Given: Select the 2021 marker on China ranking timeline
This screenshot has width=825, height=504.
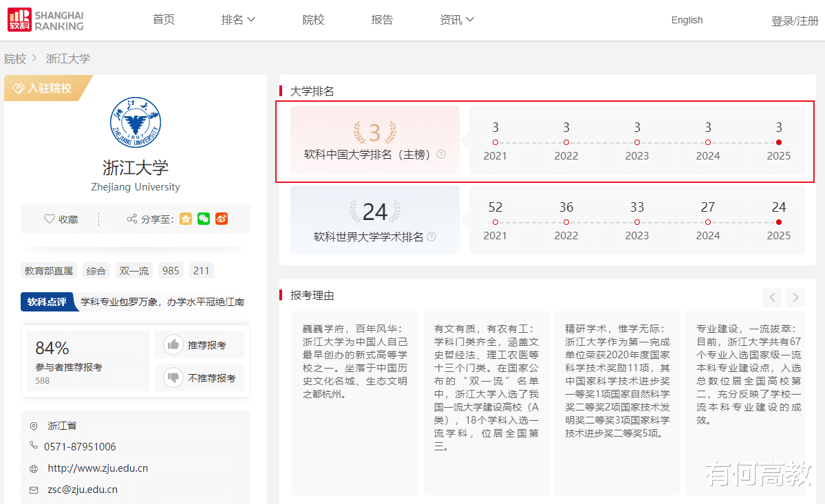Looking at the screenshot, I should pyautogui.click(x=495, y=142).
